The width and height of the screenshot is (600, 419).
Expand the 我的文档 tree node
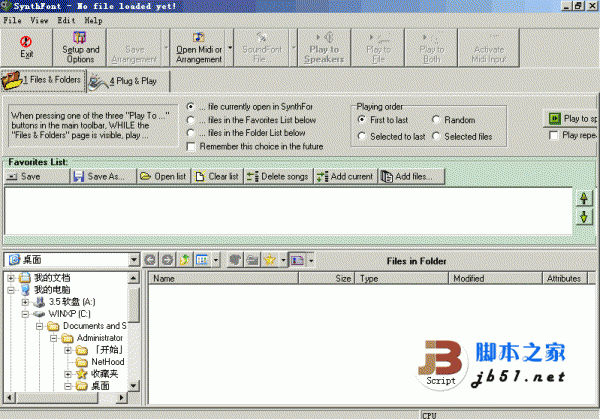11,278
